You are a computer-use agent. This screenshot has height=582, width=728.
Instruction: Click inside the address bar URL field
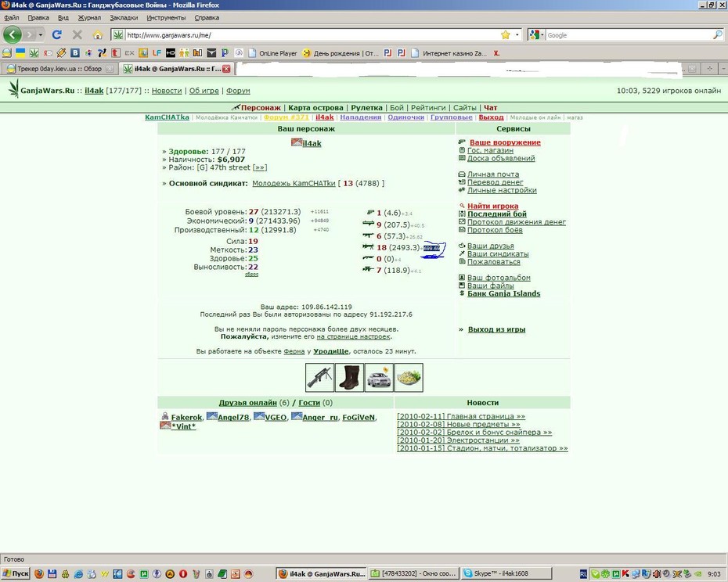click(311, 34)
